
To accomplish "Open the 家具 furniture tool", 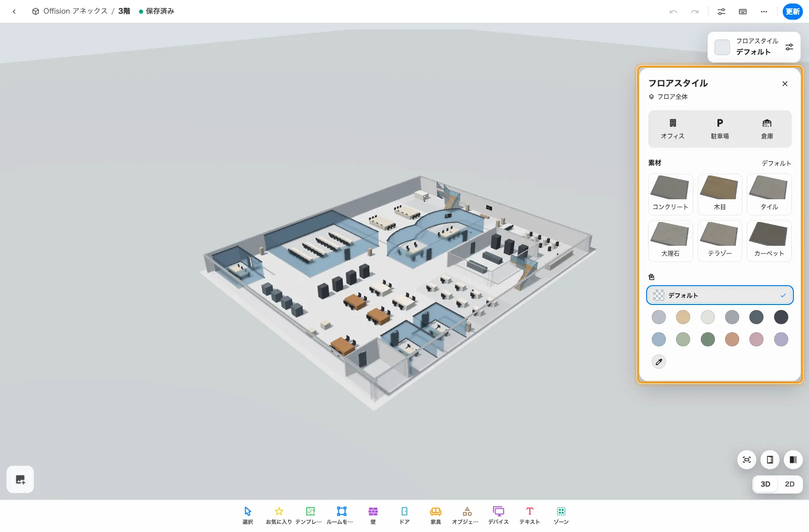I will [x=436, y=515].
